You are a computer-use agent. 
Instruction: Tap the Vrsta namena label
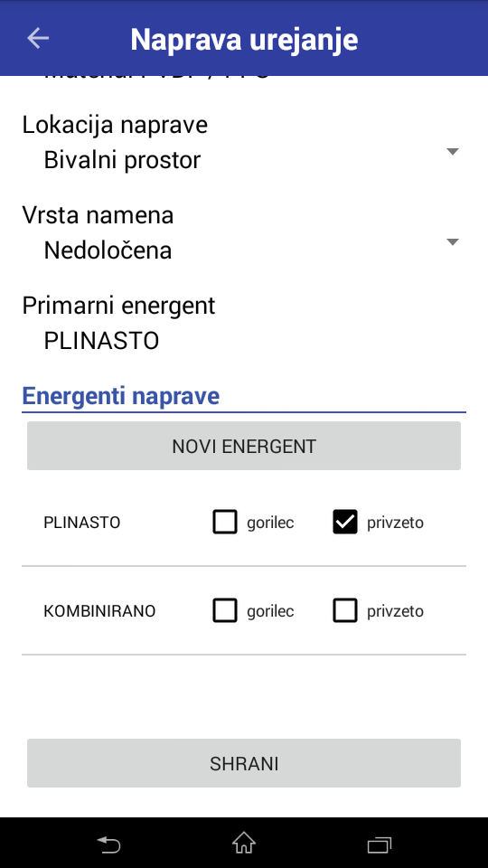click(98, 215)
